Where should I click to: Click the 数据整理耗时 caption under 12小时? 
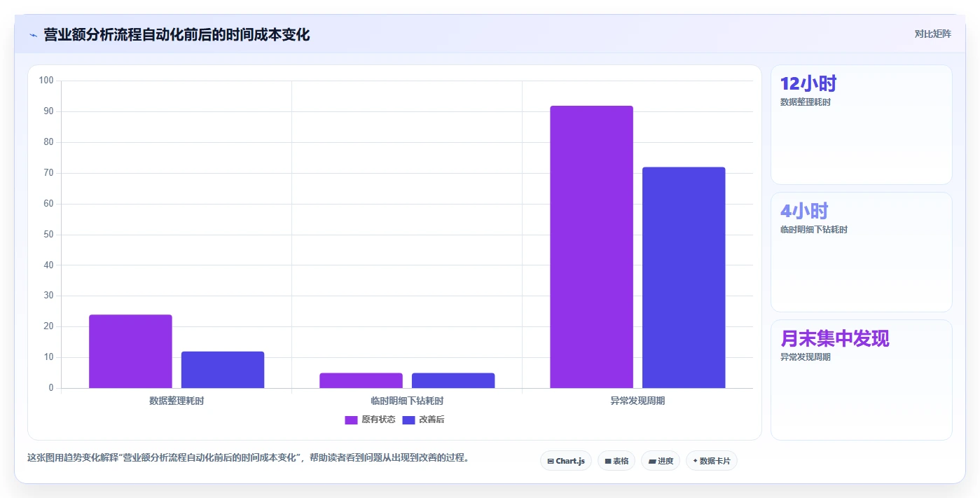click(806, 102)
